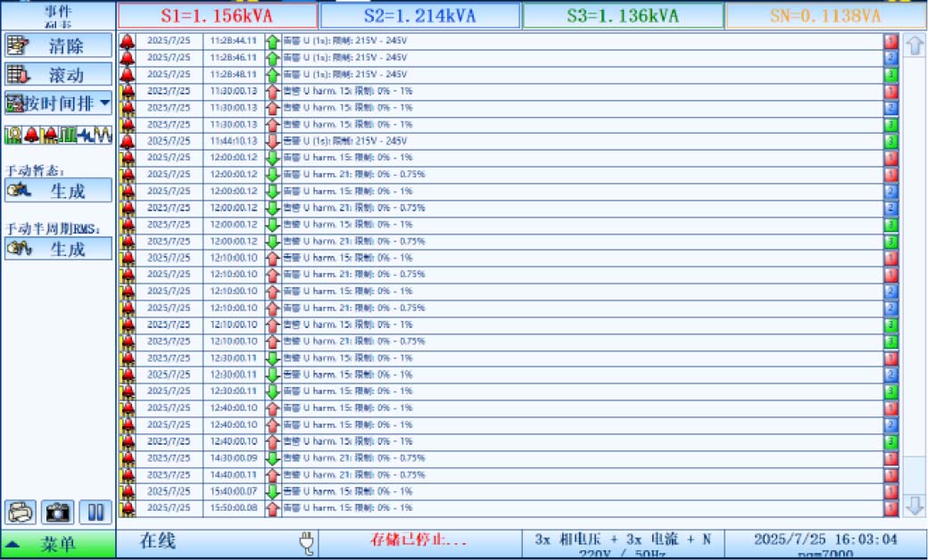The width and height of the screenshot is (928, 560).
Task: Click the green down arrow at 15:40:00.07
Action: click(273, 491)
